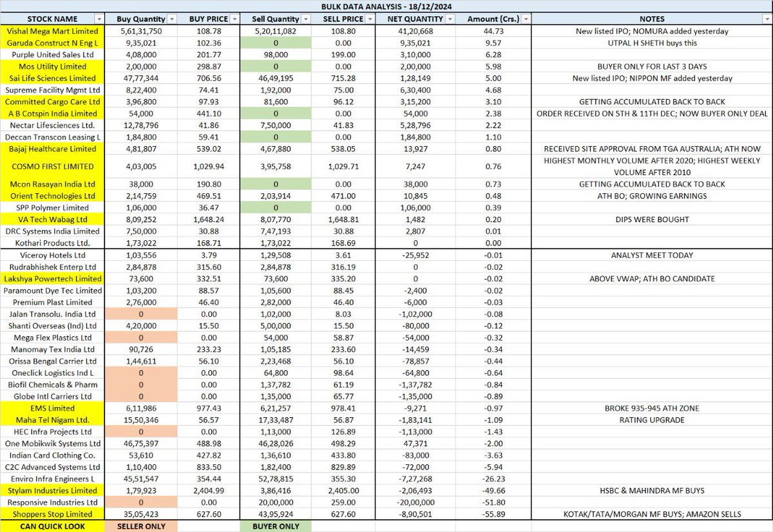This screenshot has width=773, height=532.
Task: Select the Stylam Industries Limited cell
Action: click(53, 491)
